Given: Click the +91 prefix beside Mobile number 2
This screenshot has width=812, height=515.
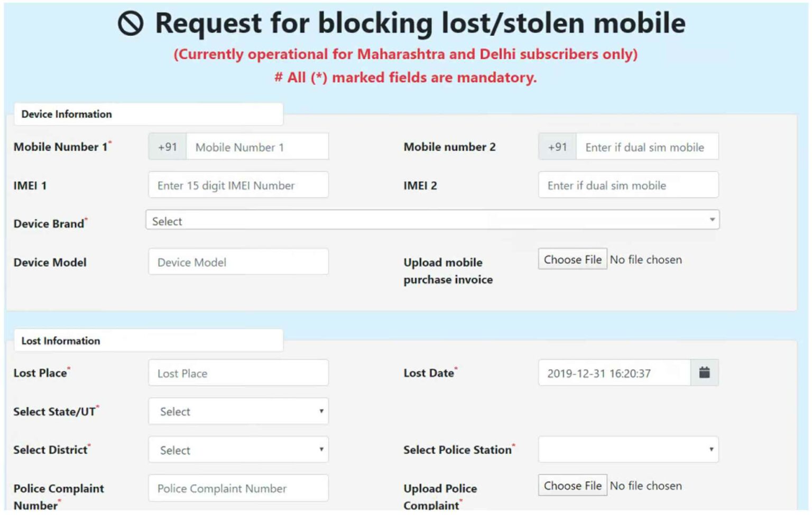Looking at the screenshot, I should 557,147.
